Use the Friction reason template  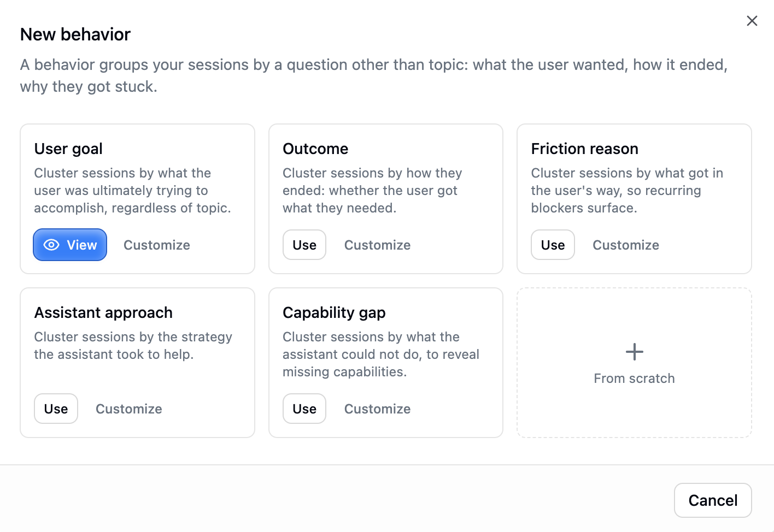point(553,245)
